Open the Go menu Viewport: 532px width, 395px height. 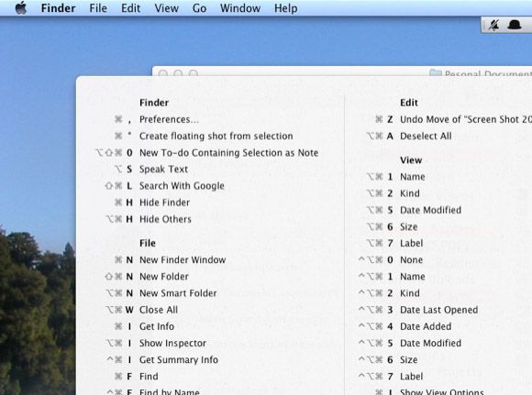point(199,8)
